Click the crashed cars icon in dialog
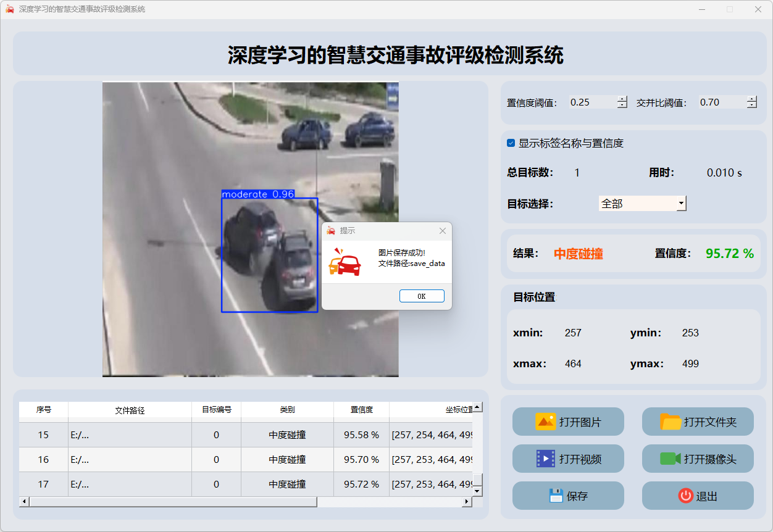Image resolution: width=773 pixels, height=532 pixels. [x=345, y=262]
